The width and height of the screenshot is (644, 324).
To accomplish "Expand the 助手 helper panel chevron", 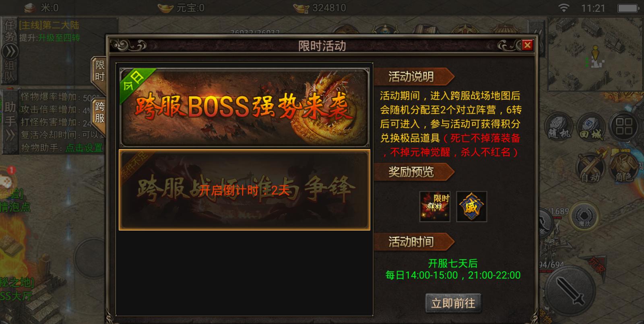I will (x=10, y=136).
